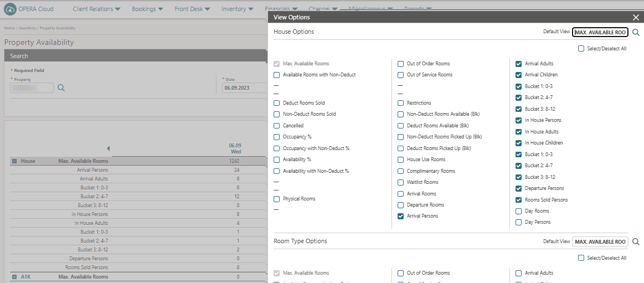Click the Search panel header
The height and width of the screenshot is (283, 644).
(x=136, y=56)
